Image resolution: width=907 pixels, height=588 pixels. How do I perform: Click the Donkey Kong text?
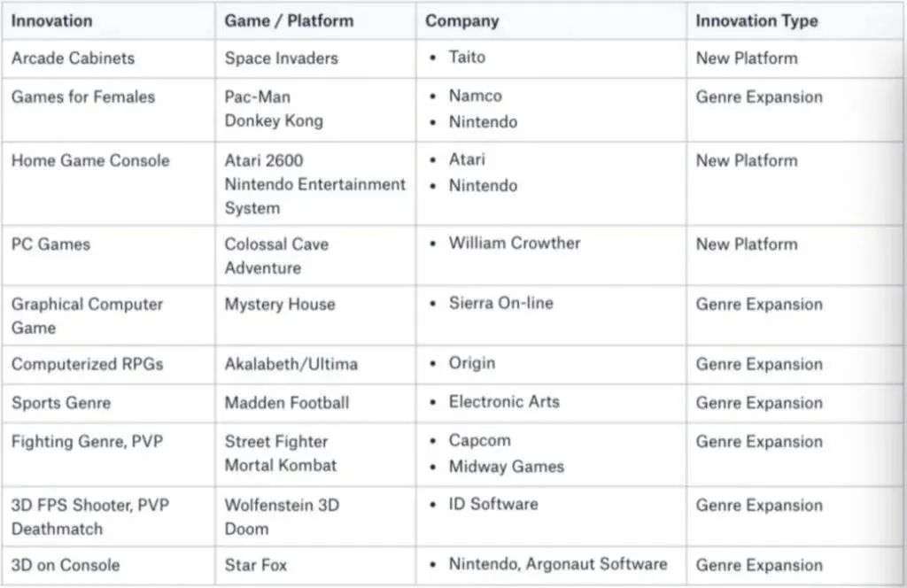pyautogui.click(x=274, y=120)
